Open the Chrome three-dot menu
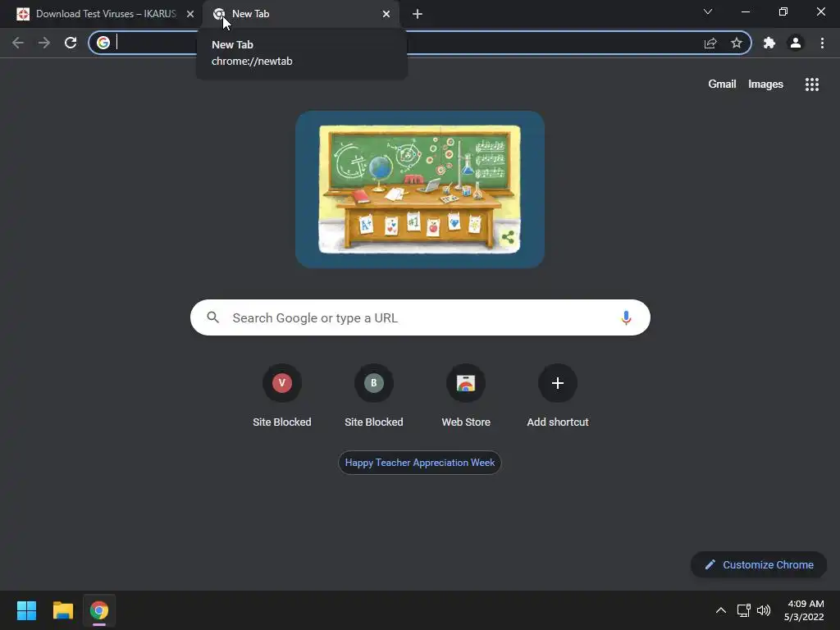The height and width of the screenshot is (630, 840). (x=822, y=43)
